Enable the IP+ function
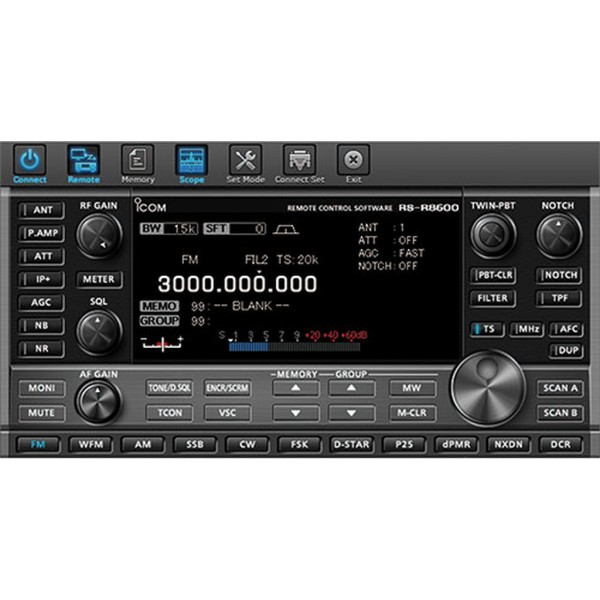600x600 pixels. coord(41,279)
